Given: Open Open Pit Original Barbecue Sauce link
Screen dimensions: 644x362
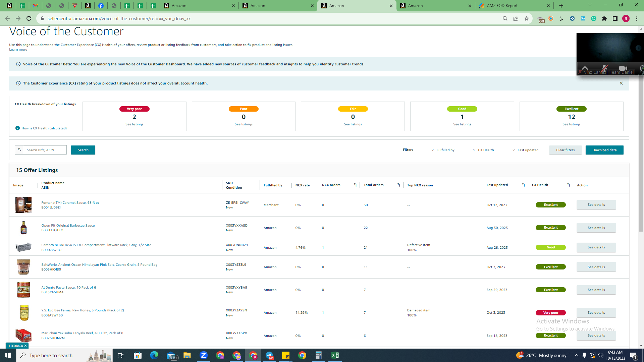Looking at the screenshot, I should click(68, 225).
